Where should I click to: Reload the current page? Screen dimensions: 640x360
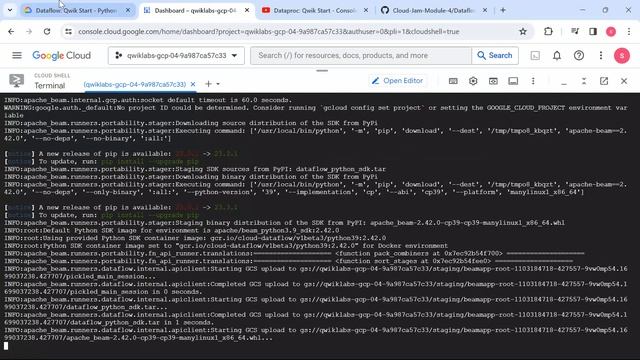pos(47,31)
